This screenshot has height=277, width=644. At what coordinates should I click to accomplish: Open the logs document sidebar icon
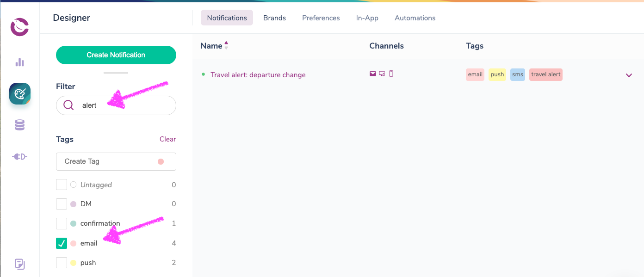[x=20, y=264]
